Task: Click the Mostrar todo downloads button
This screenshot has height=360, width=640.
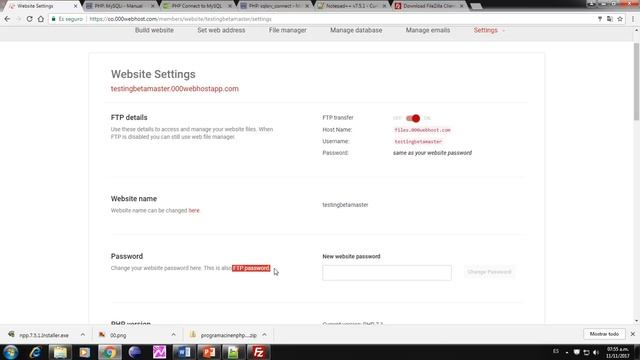Action: [604, 334]
